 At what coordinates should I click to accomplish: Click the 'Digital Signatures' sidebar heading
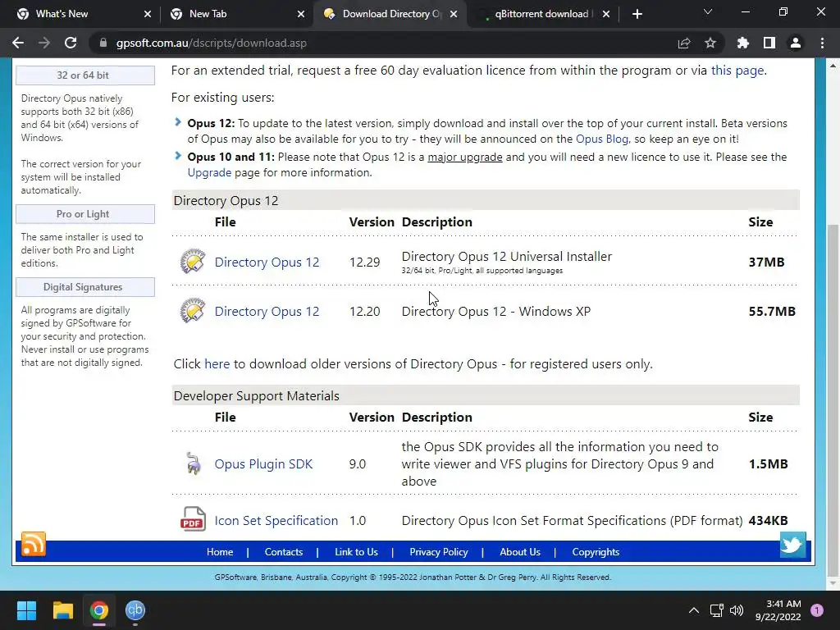pos(85,286)
